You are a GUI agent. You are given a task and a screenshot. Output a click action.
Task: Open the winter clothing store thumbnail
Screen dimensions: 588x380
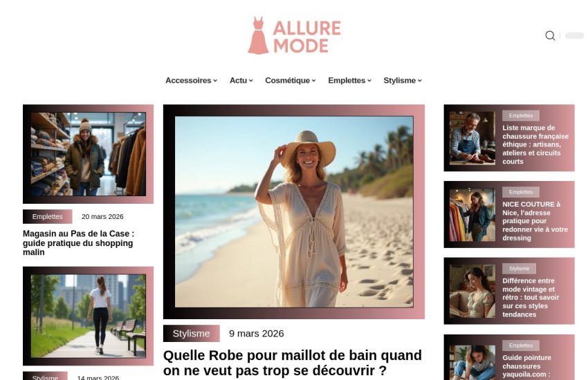tap(88, 154)
